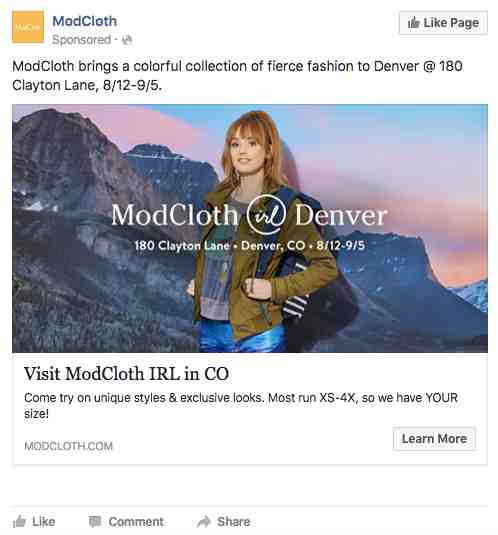
Task: Click the description about unique styles XS-4X
Action: click(x=241, y=405)
